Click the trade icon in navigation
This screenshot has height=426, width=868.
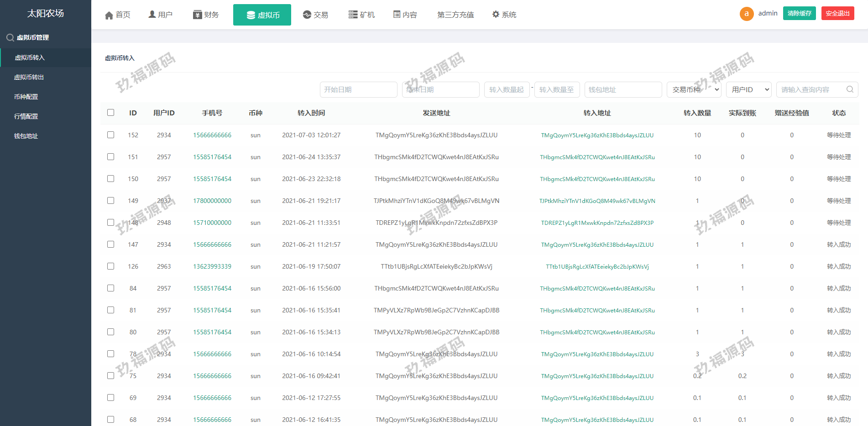(307, 15)
